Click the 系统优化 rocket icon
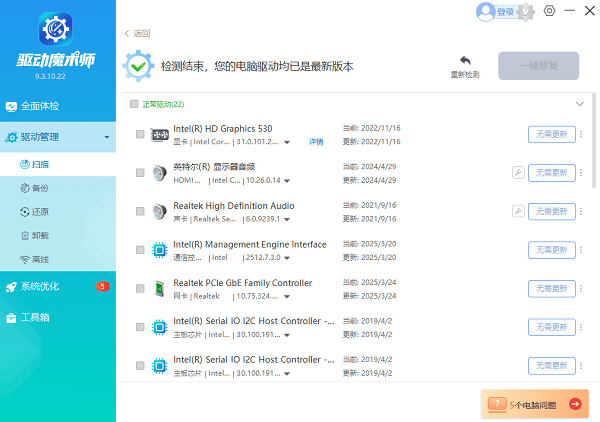The image size is (600, 422). 11,287
